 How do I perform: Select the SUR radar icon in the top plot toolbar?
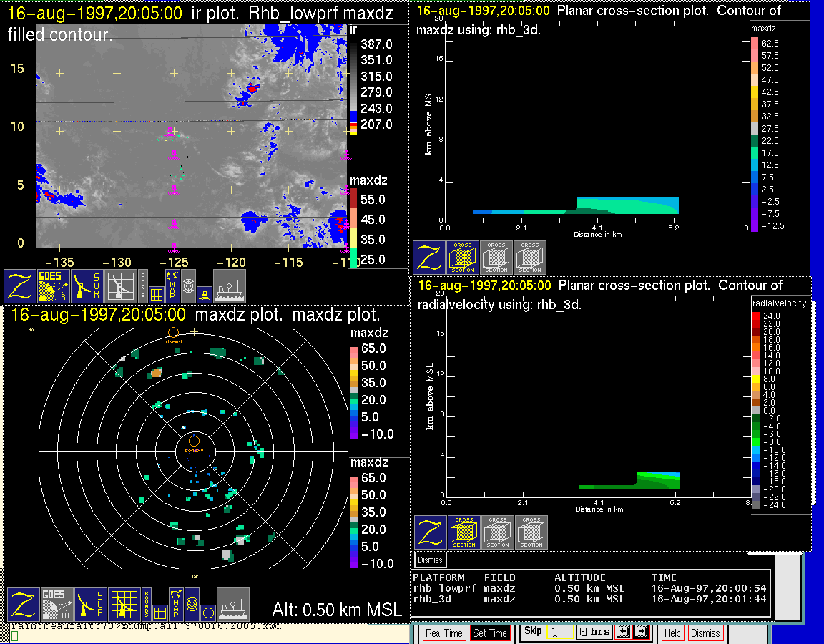[x=89, y=286]
